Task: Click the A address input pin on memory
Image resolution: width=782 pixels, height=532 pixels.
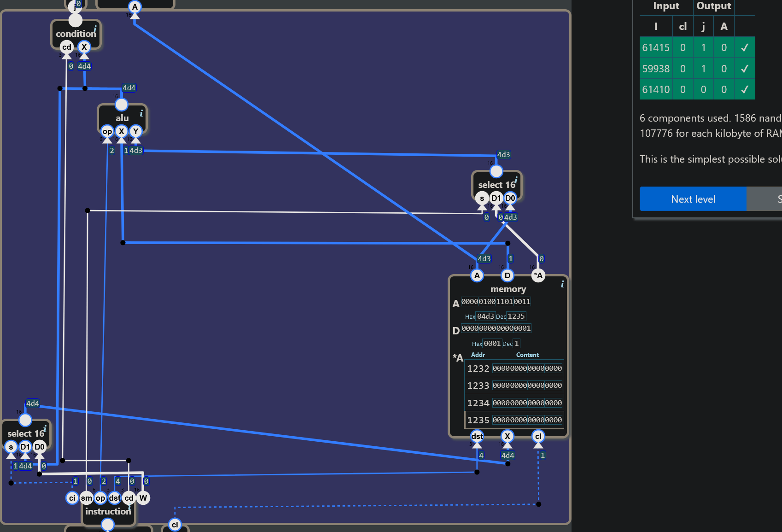Action: [x=477, y=275]
